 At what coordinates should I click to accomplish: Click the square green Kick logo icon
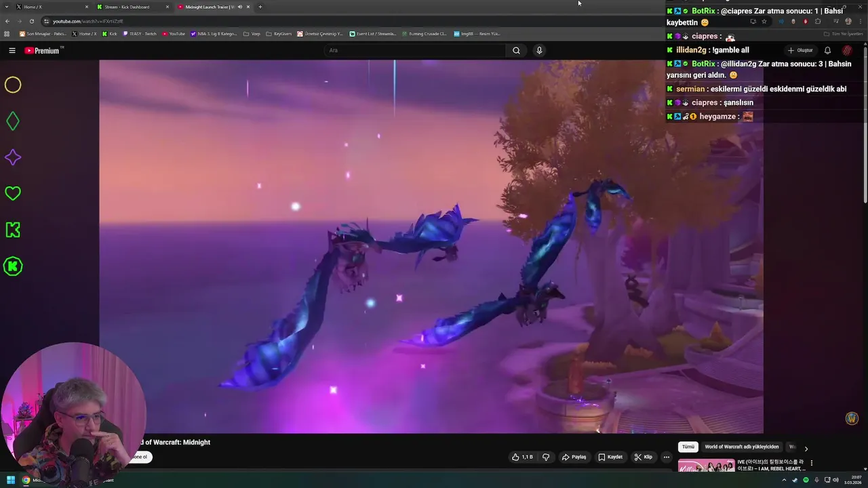click(13, 230)
